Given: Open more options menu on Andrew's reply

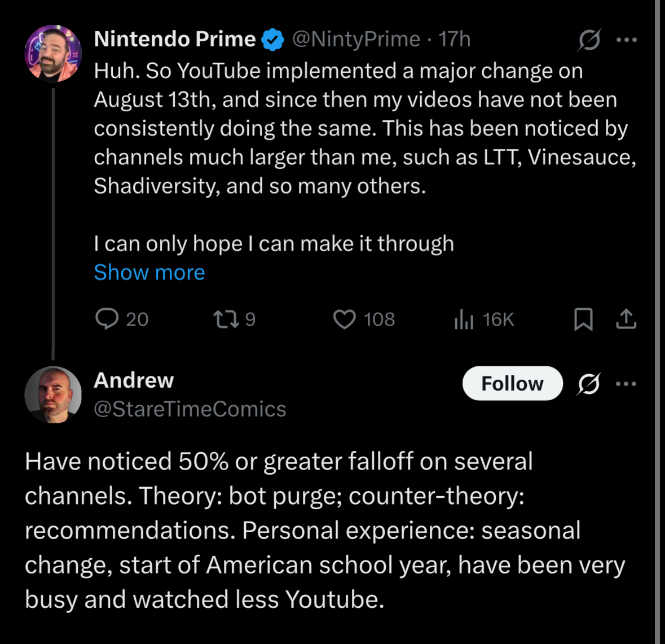Looking at the screenshot, I should click(x=626, y=384).
